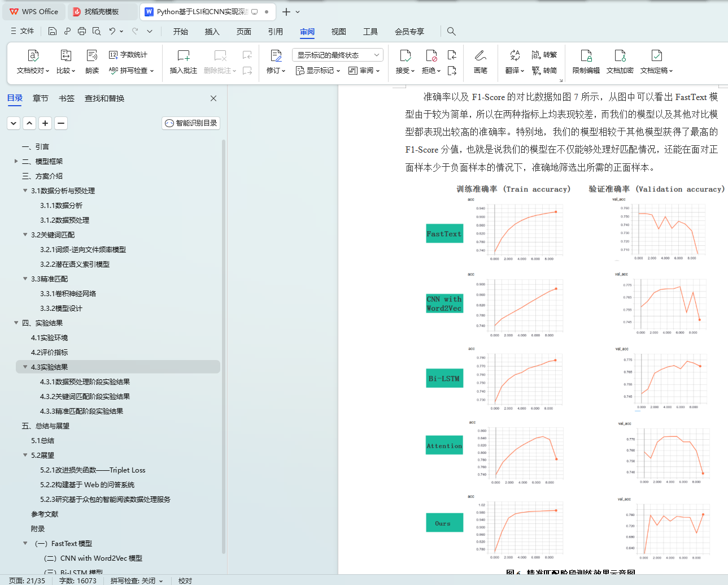Click 智能识别目录 smart outline button
This screenshot has height=585, width=728.
tap(191, 123)
